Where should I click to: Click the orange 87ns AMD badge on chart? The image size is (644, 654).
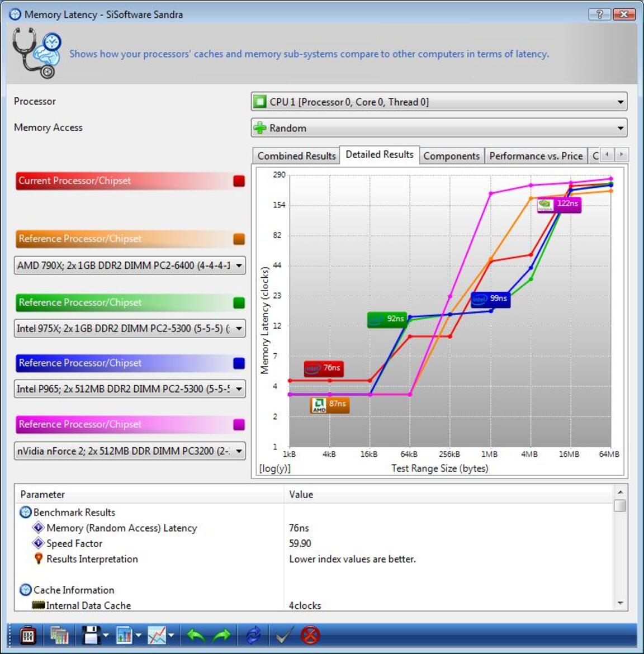coord(330,405)
